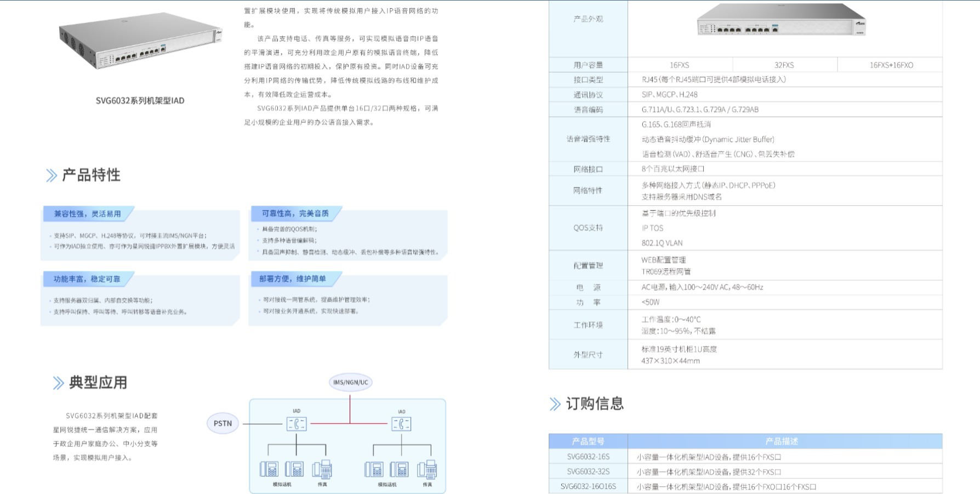Select the caption SVG6032系列机架型IAD

[x=140, y=100]
